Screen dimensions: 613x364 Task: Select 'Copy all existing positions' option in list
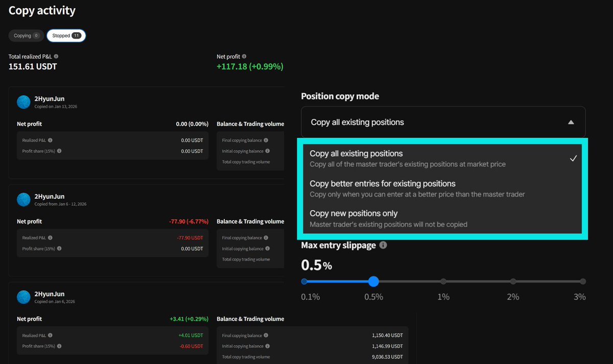point(442,158)
